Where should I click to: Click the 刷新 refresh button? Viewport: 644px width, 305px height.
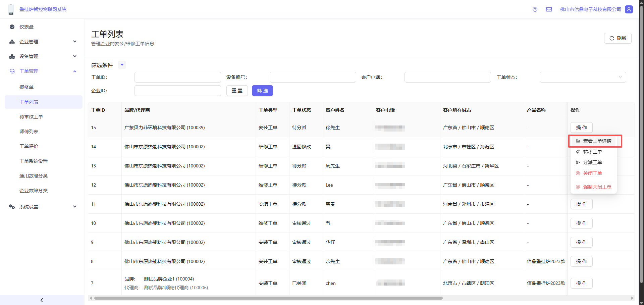[618, 38]
